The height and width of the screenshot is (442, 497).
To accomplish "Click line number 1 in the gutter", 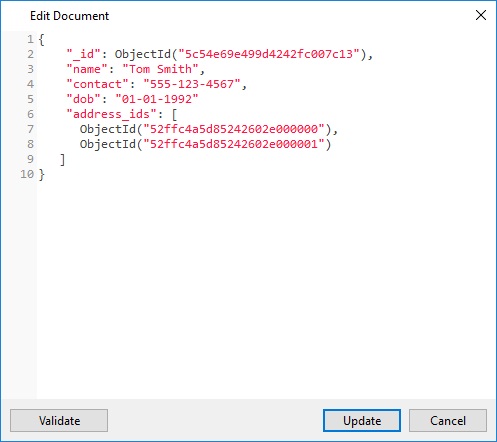I will point(30,39).
